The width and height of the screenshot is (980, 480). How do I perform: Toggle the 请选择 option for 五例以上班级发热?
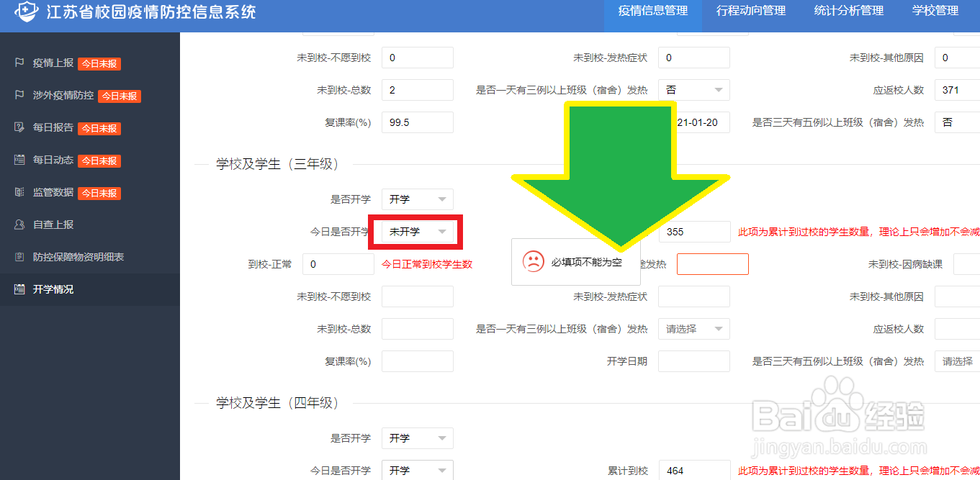click(x=958, y=361)
